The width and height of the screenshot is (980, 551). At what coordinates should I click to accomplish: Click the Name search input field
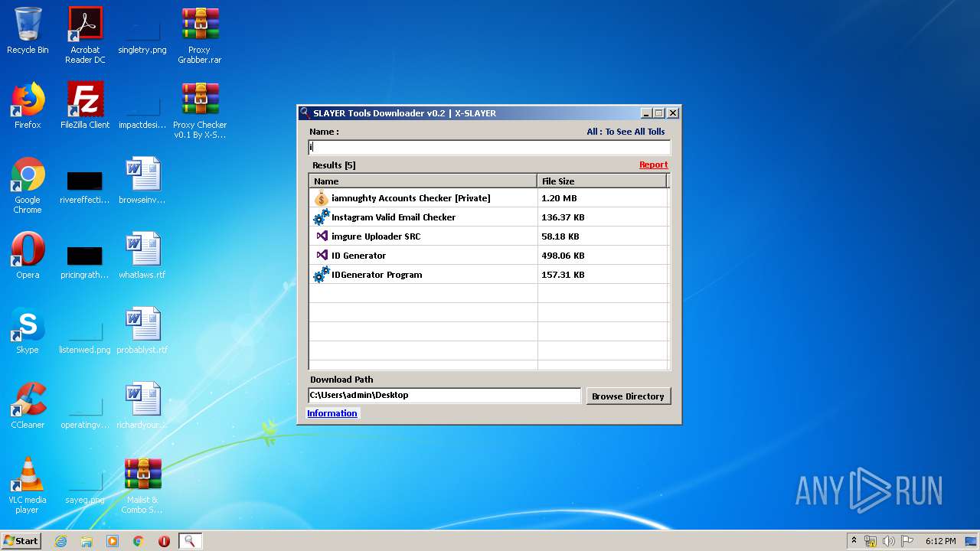(x=489, y=147)
